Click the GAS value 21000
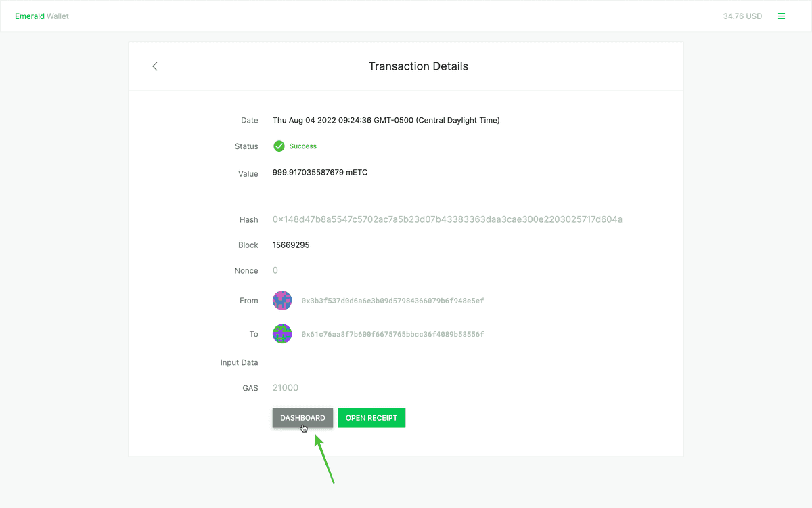812x508 pixels. [x=285, y=387]
